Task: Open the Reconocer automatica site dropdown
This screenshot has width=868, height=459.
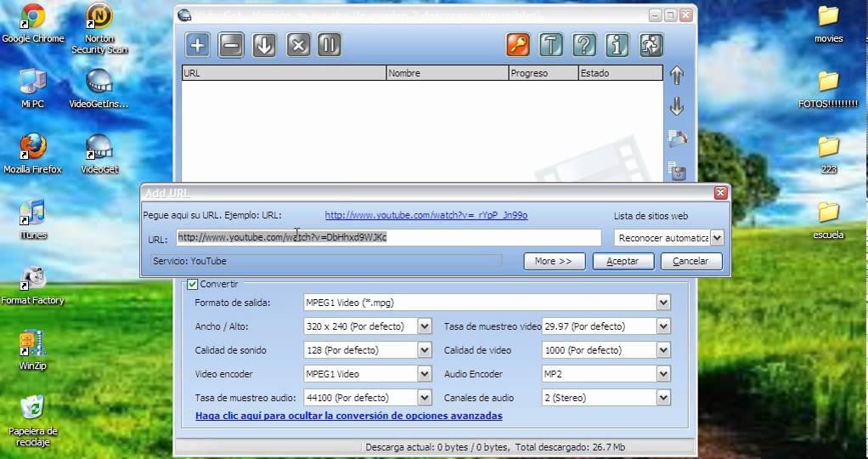Action: (717, 238)
